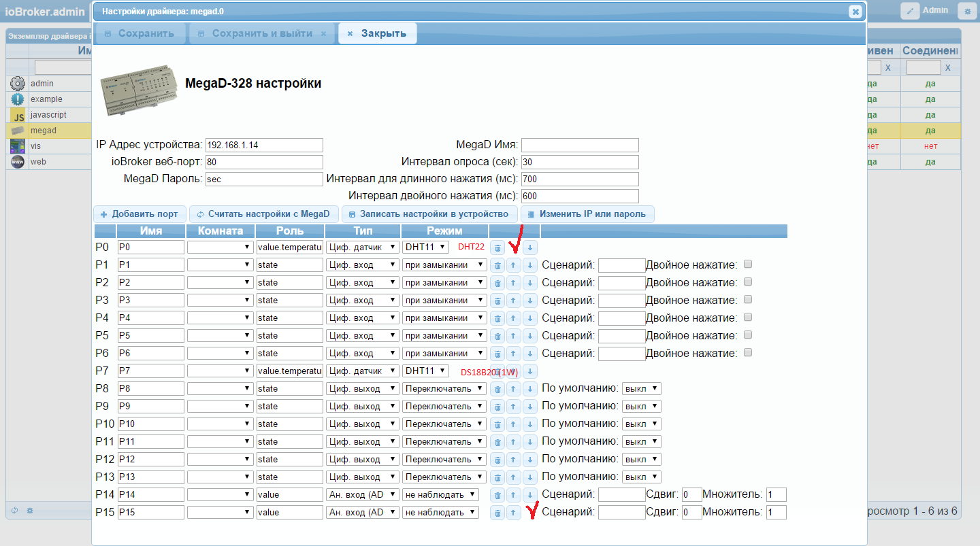This screenshot has width=980, height=546.
Task: Shift port P4 down using arrow icon
Action: [x=530, y=318]
